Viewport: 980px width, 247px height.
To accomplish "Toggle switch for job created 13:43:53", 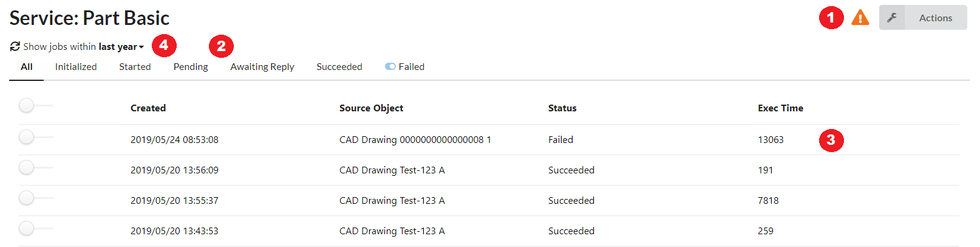I will tap(27, 229).
